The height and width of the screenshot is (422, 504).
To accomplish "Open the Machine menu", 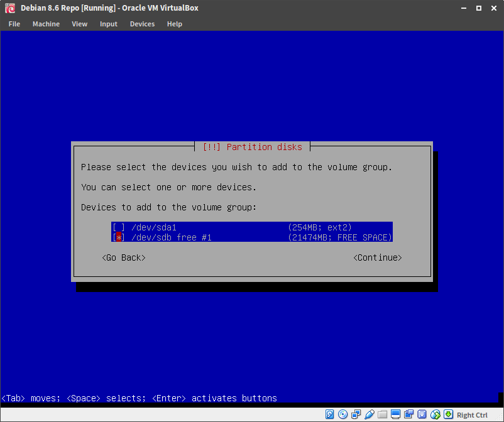I will point(46,24).
